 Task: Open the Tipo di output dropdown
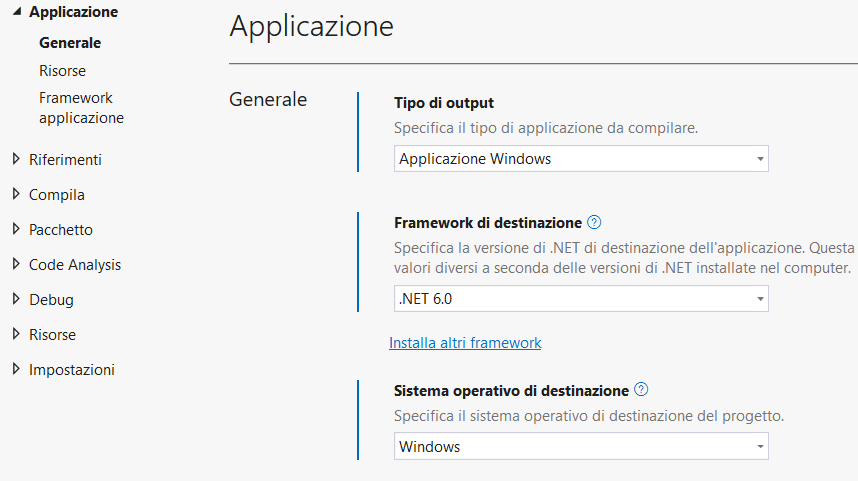point(580,159)
